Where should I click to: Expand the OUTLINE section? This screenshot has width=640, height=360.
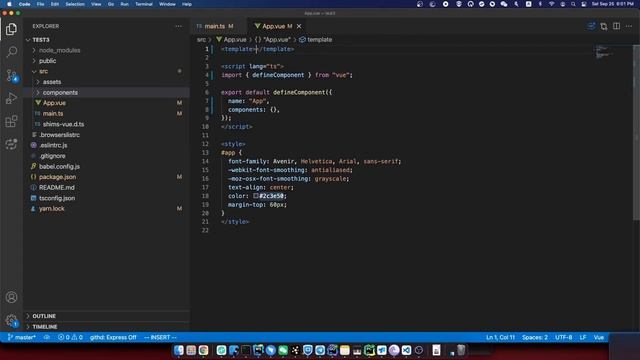point(106,316)
